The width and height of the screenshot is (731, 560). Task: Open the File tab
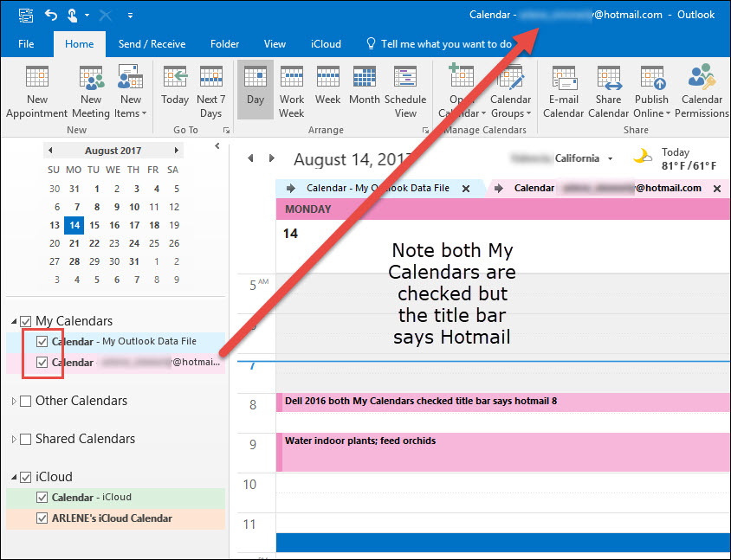pos(26,44)
